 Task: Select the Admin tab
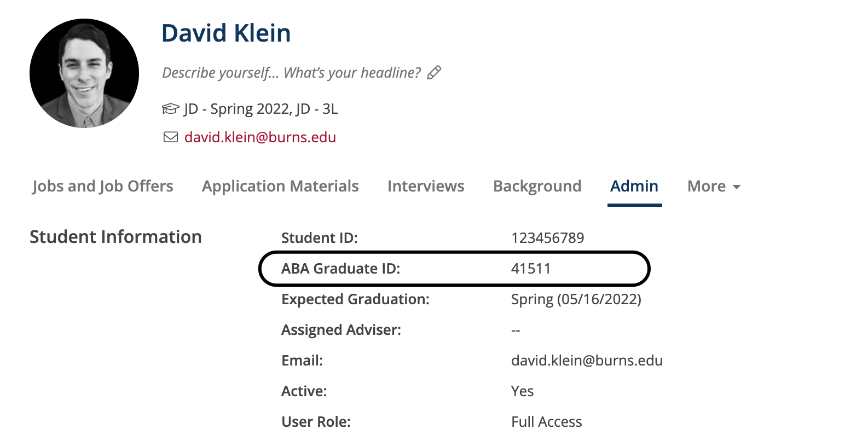[x=634, y=187]
